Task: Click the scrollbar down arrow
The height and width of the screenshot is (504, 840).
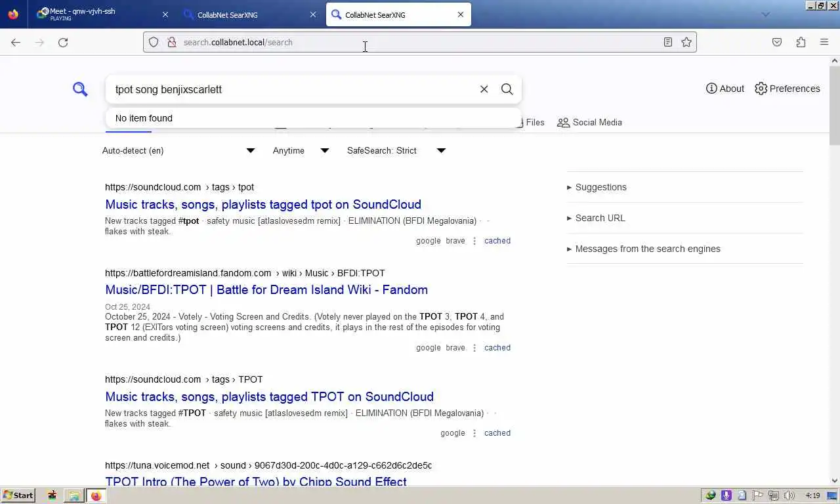Action: (x=835, y=480)
